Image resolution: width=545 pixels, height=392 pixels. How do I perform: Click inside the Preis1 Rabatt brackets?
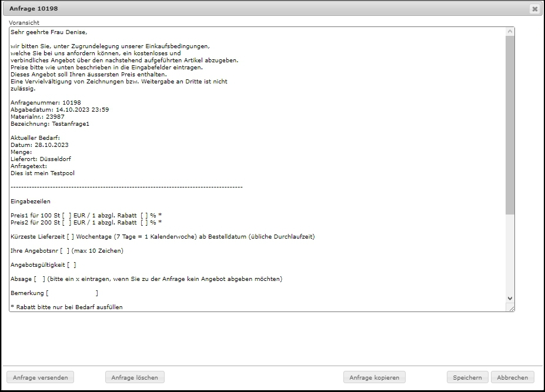tap(145, 216)
